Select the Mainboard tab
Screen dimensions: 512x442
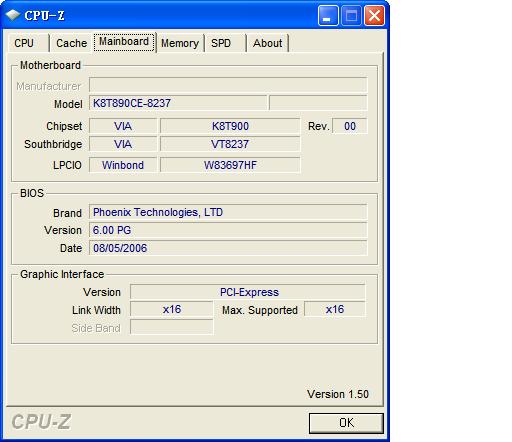coord(124,42)
